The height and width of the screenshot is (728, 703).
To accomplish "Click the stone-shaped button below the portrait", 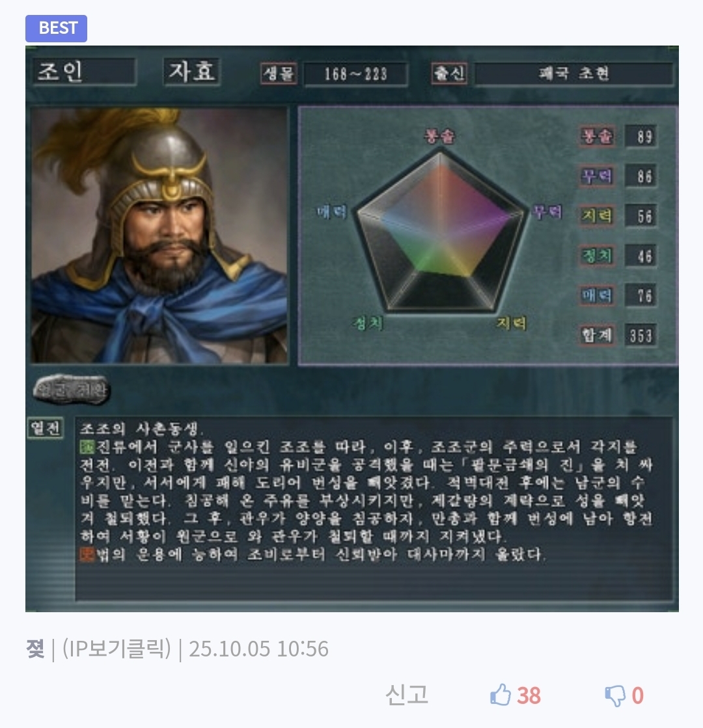I will click(72, 390).
